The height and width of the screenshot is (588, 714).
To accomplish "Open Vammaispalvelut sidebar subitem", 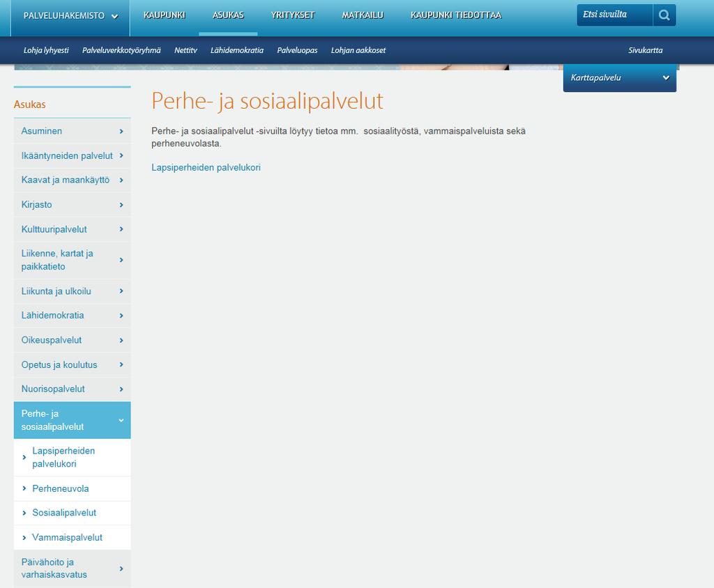I will pyautogui.click(x=72, y=537).
